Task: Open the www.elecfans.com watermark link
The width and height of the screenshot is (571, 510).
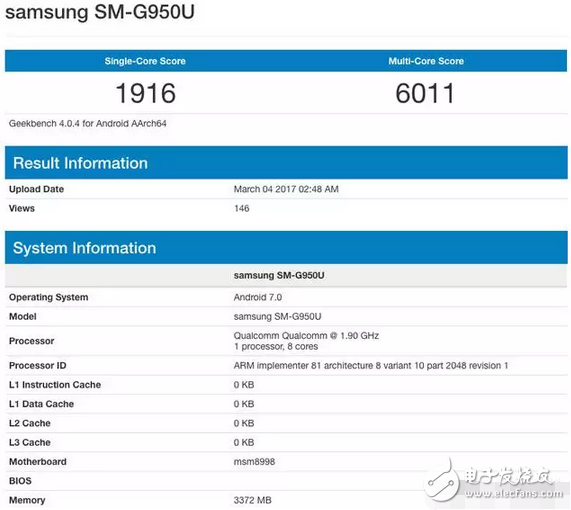Action: (513, 494)
